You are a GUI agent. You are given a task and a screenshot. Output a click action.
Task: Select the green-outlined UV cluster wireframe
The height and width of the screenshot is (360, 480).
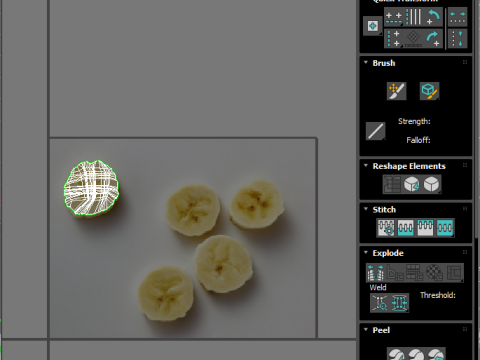[91, 188]
